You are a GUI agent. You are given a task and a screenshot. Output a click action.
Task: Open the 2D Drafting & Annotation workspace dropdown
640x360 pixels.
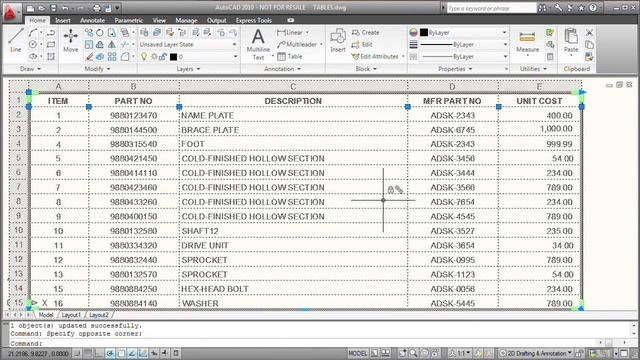tap(536, 353)
